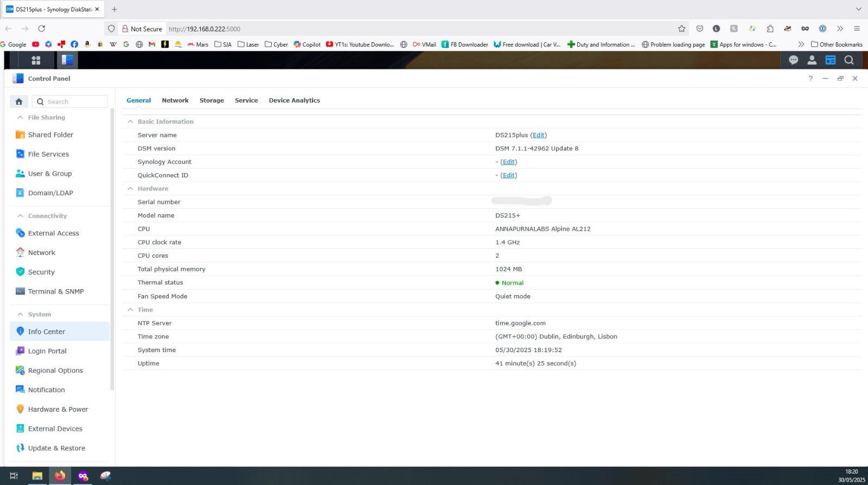Image resolution: width=868 pixels, height=485 pixels.
Task: Switch to the Service tab
Action: click(x=246, y=100)
